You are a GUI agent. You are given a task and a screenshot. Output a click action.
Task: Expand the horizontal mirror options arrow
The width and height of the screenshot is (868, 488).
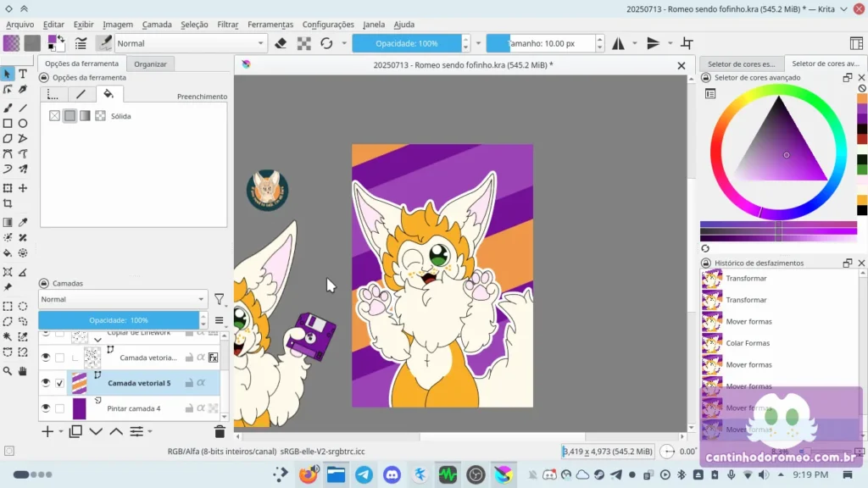point(634,43)
